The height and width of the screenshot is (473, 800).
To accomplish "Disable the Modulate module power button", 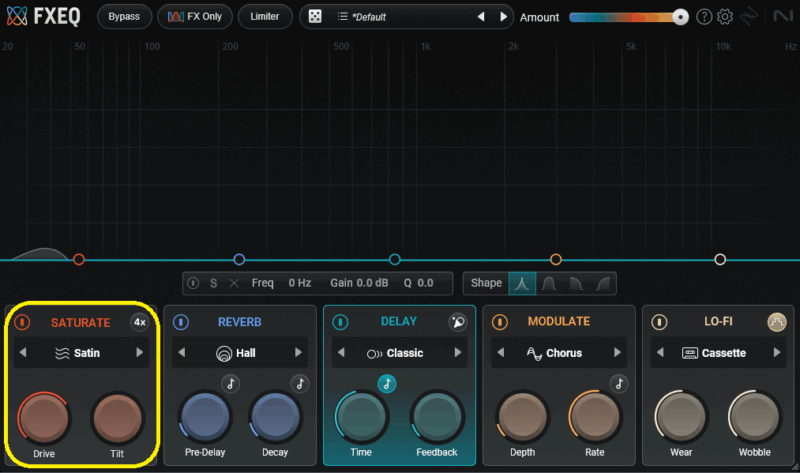I will click(500, 322).
